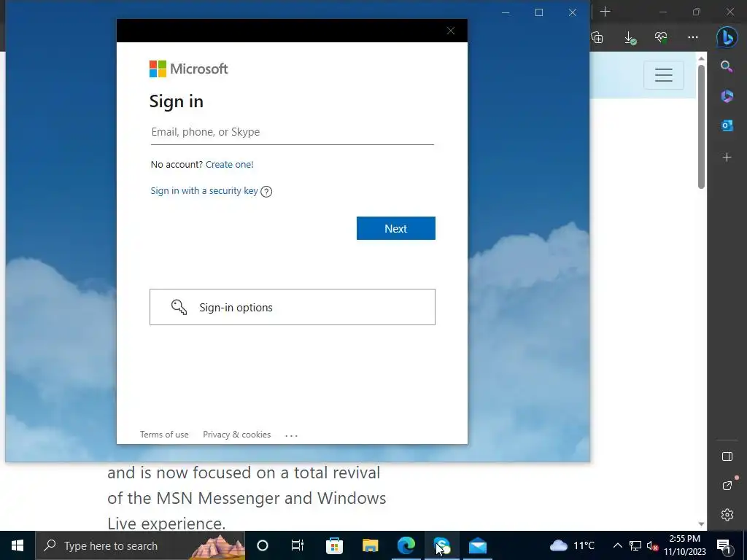Viewport: 747px width, 560px height.
Task: Open Privacy & cookies link
Action: 237,435
